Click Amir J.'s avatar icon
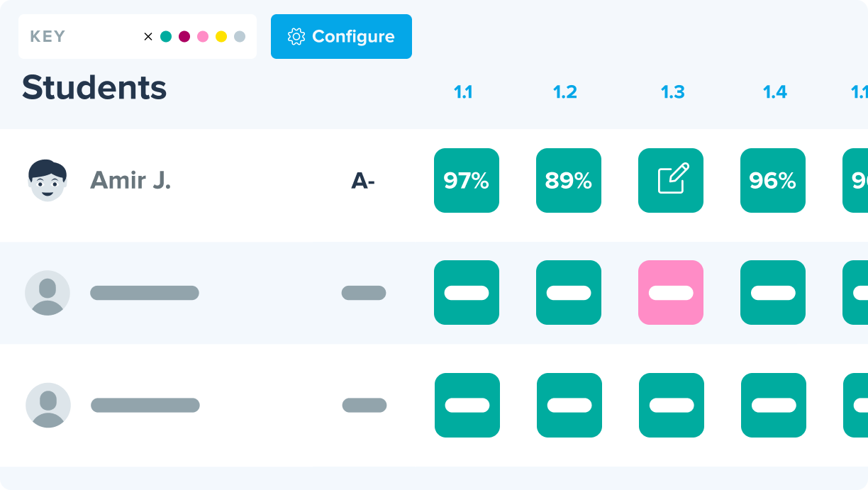The height and width of the screenshot is (490, 868). point(48,181)
